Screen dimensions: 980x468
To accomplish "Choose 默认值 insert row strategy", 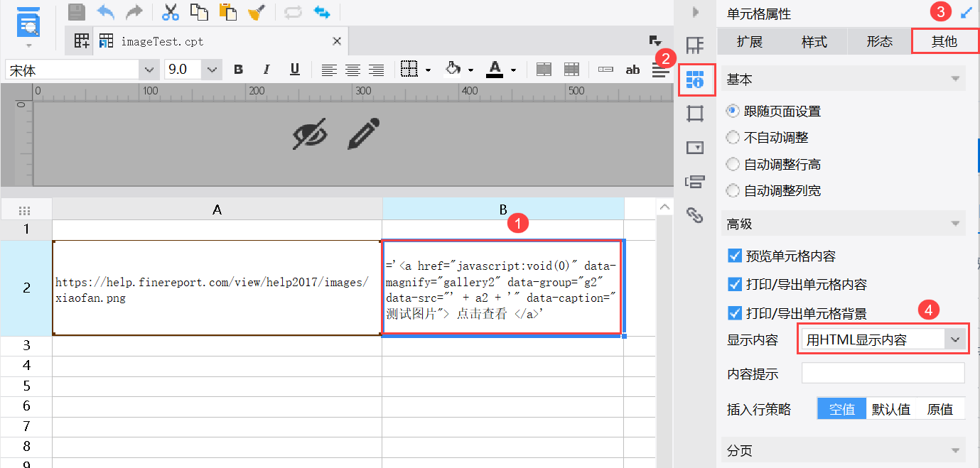I will coord(891,409).
